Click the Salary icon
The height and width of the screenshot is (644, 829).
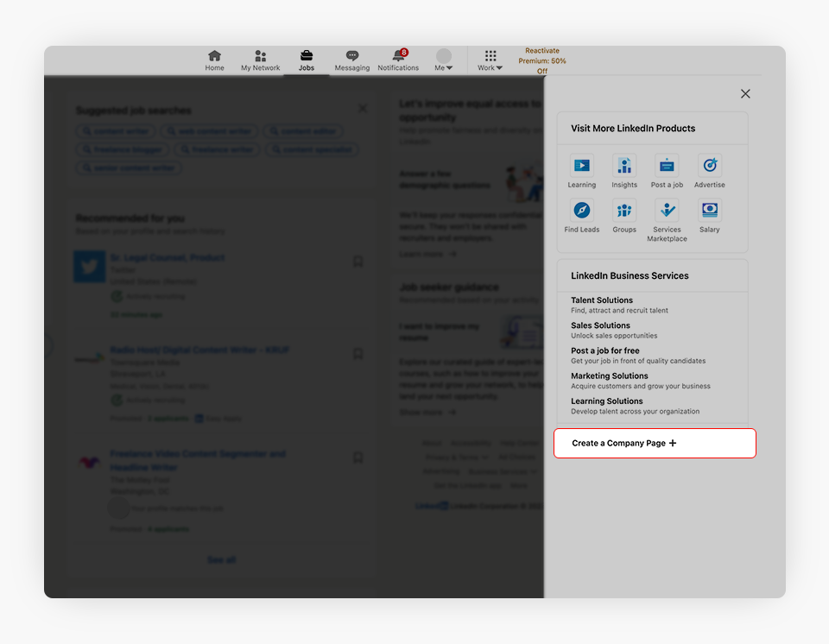click(709, 211)
